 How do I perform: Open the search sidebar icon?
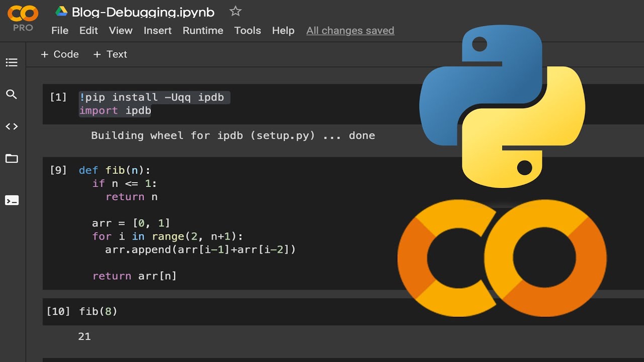tap(12, 94)
